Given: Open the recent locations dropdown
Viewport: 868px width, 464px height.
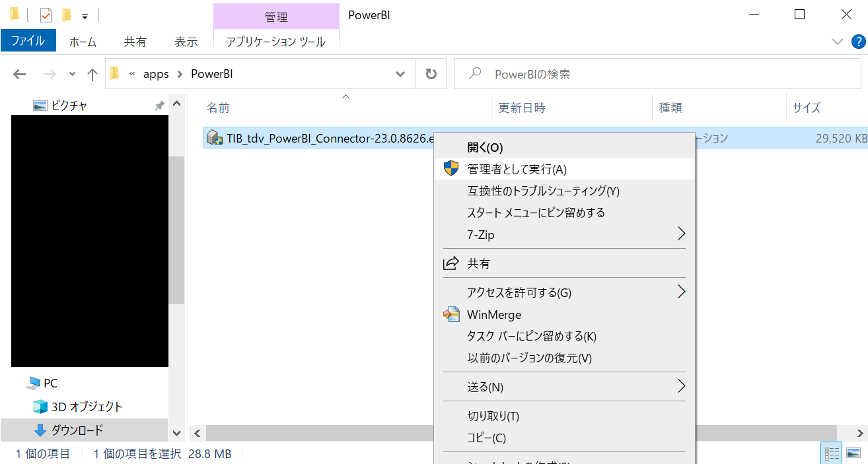Looking at the screenshot, I should (x=73, y=75).
